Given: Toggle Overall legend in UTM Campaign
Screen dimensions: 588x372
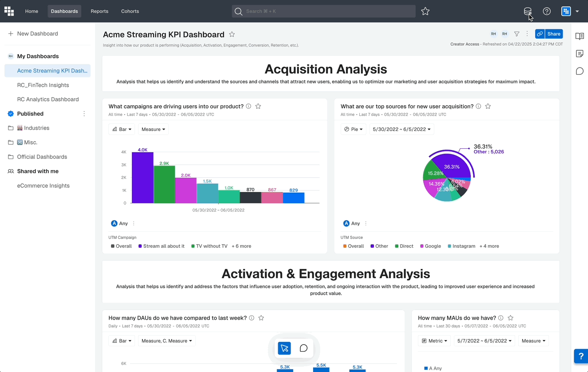Looking at the screenshot, I should (121, 246).
